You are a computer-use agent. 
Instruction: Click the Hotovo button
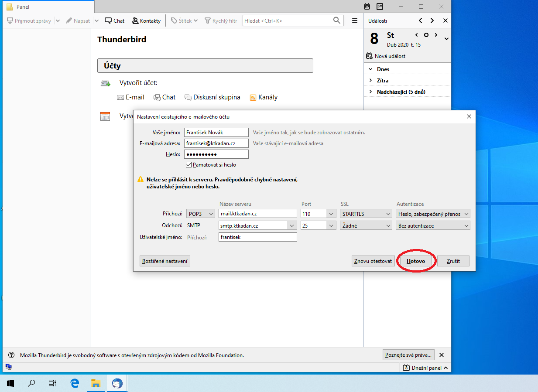pyautogui.click(x=416, y=261)
